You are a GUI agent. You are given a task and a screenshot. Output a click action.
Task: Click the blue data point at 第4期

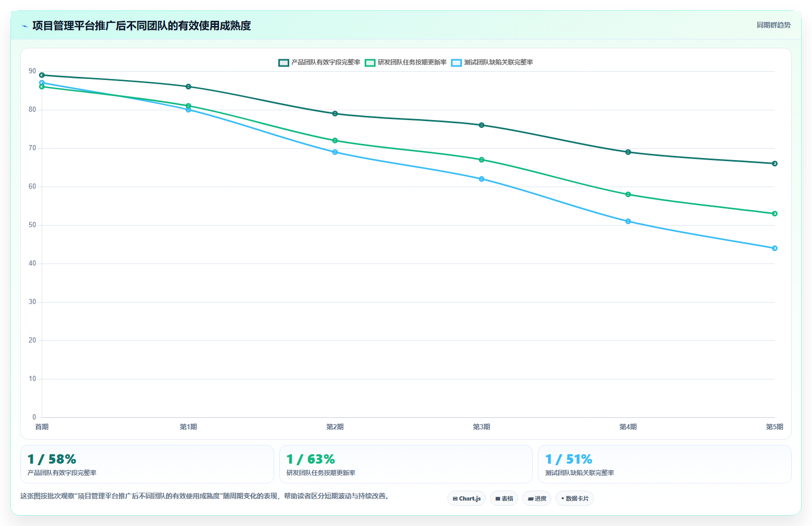(x=628, y=221)
